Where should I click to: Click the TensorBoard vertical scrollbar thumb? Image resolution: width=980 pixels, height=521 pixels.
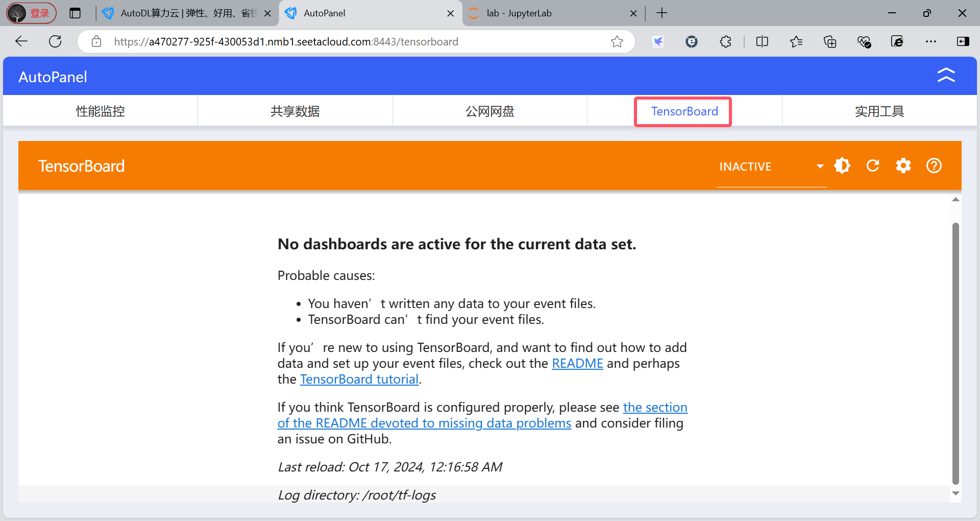coord(955,353)
